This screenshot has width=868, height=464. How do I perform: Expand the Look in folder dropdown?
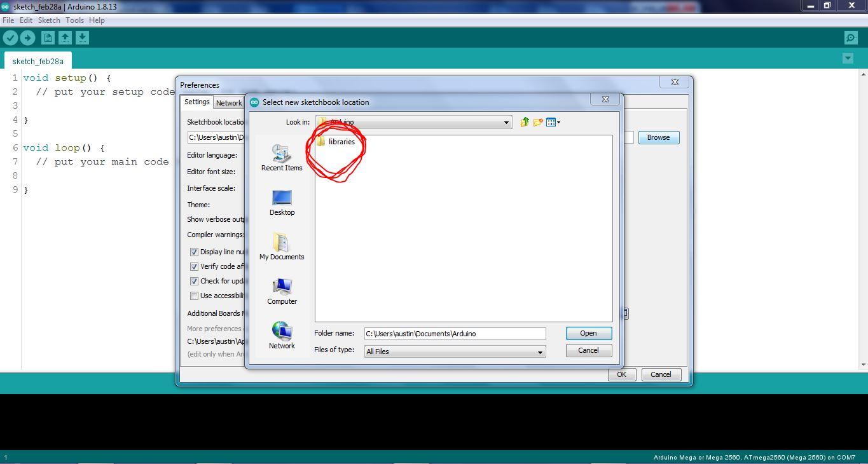[x=506, y=122]
